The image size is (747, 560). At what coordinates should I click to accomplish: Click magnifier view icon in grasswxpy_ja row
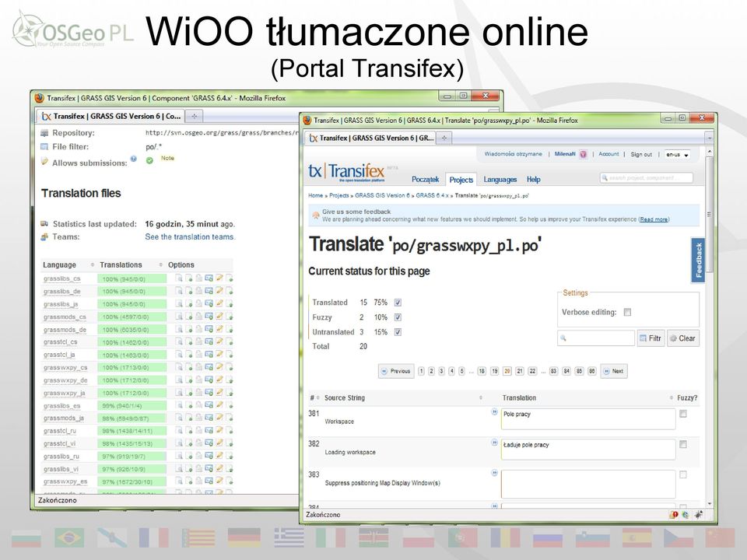click(179, 392)
